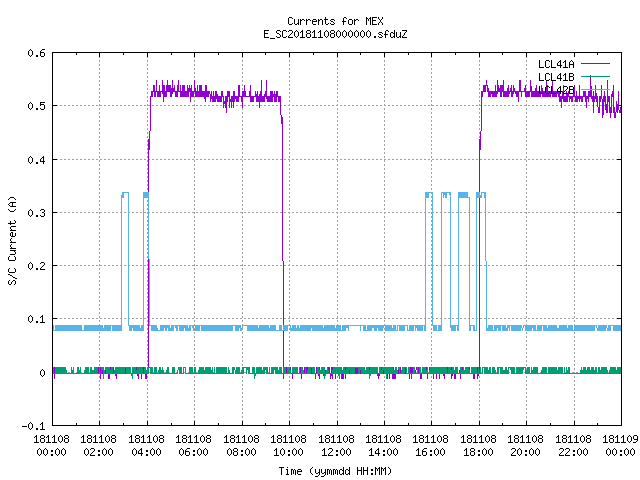The image size is (640, 480).
Task: Click the 20:00 time tick label
Action: coord(525,452)
